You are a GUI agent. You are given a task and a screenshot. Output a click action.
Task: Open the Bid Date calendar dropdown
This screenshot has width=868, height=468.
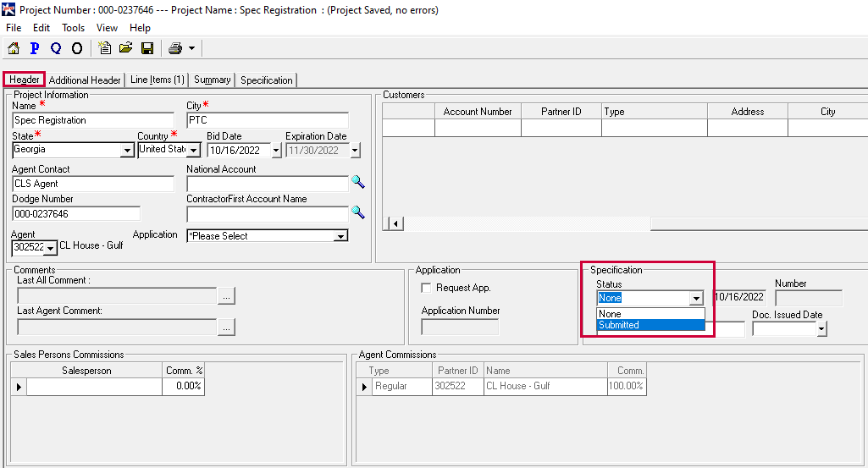276,151
